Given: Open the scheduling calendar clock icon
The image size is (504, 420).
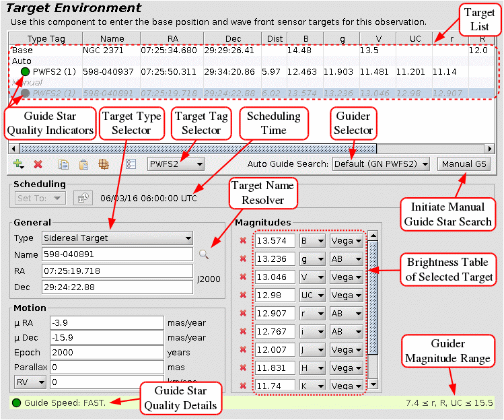Looking at the screenshot, I should [x=83, y=198].
